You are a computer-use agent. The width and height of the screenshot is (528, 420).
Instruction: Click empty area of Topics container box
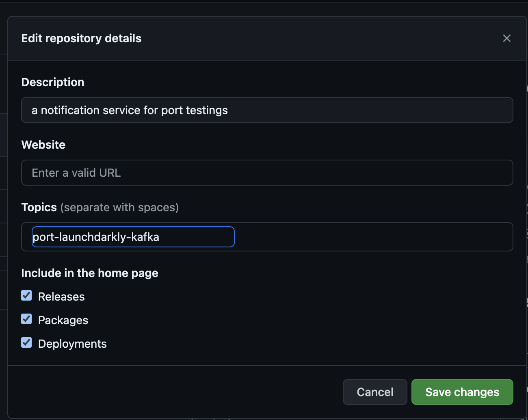pyautogui.click(x=373, y=237)
